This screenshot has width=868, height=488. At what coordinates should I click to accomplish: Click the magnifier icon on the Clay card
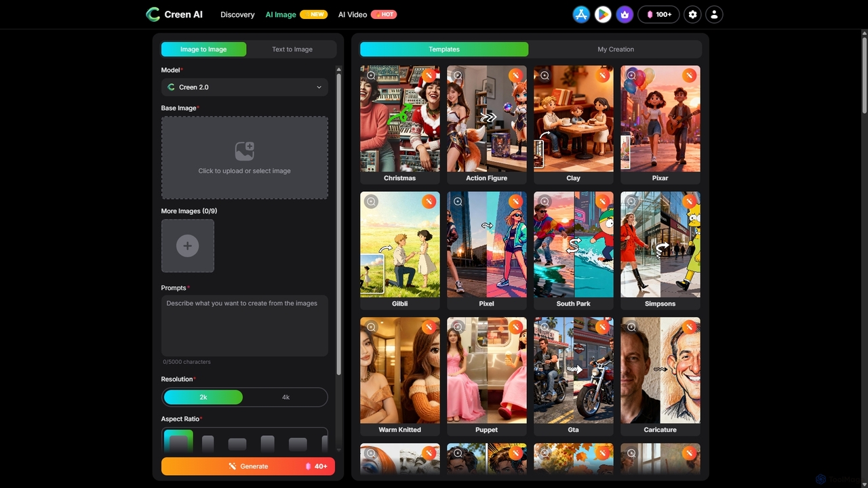(x=545, y=75)
